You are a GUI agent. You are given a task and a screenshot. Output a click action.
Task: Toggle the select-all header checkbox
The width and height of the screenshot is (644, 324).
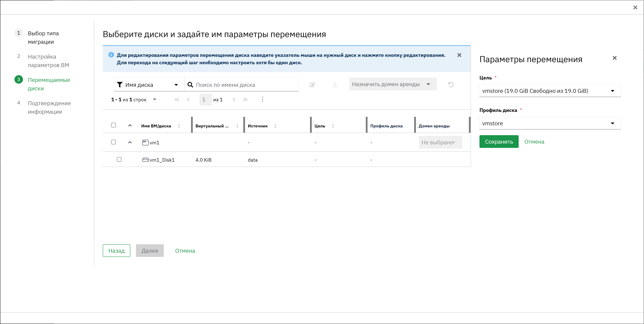click(x=114, y=125)
